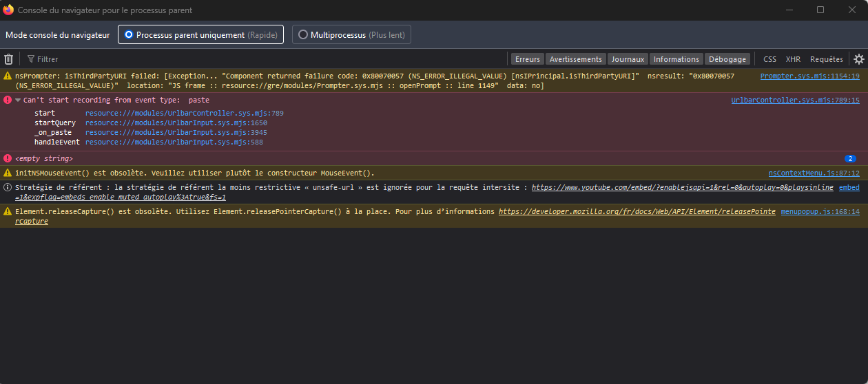Minimize the browser console window
Screen dimensions: 868x384
point(789,10)
